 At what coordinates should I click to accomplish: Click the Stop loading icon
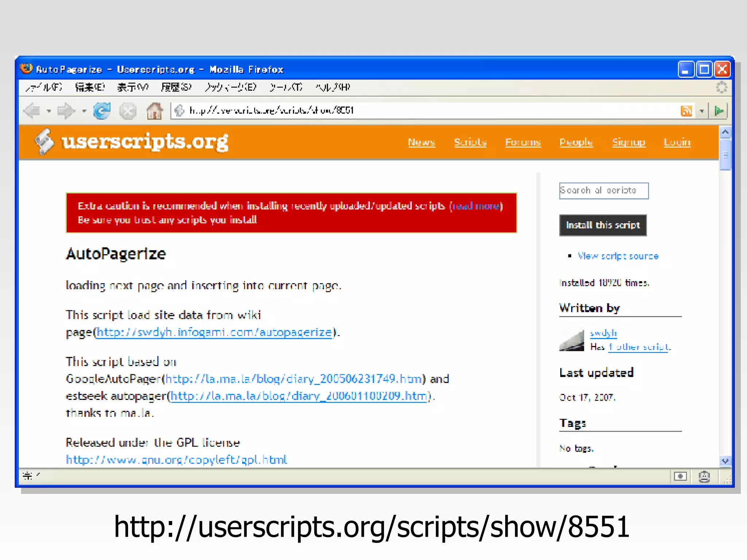(128, 111)
